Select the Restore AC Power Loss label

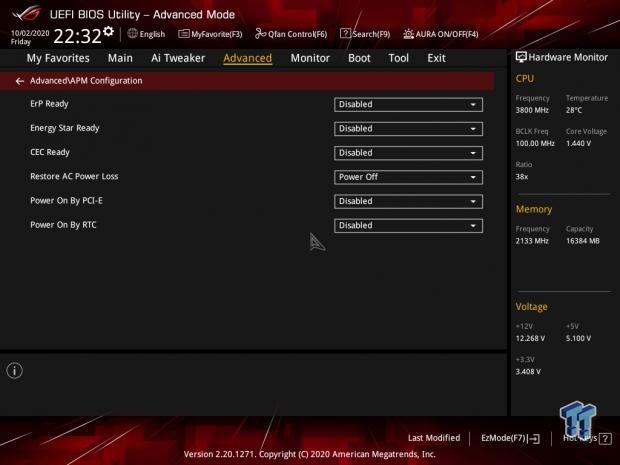(x=74, y=176)
